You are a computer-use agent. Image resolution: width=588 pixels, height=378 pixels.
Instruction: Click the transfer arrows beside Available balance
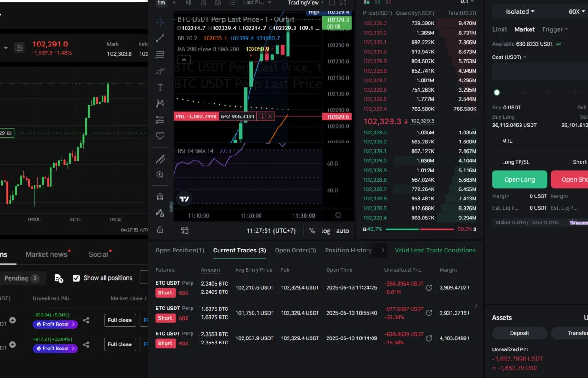point(559,44)
